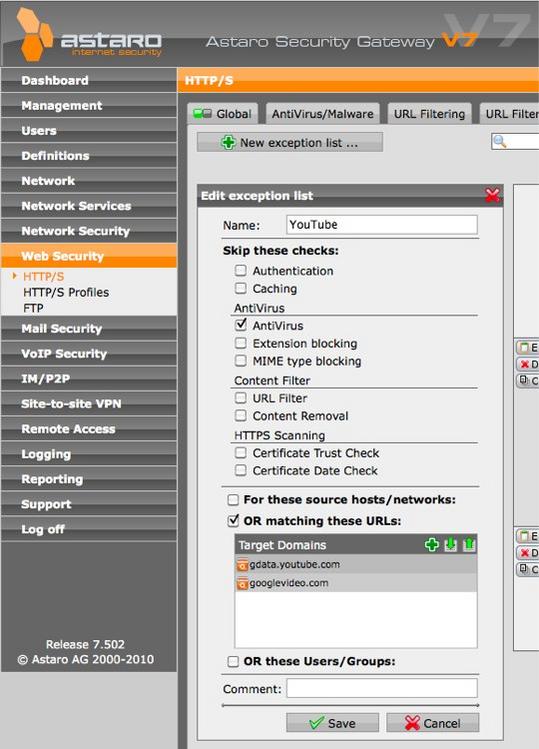This screenshot has height=749, width=539.
Task: Click the Comment input field
Action: [x=382, y=688]
